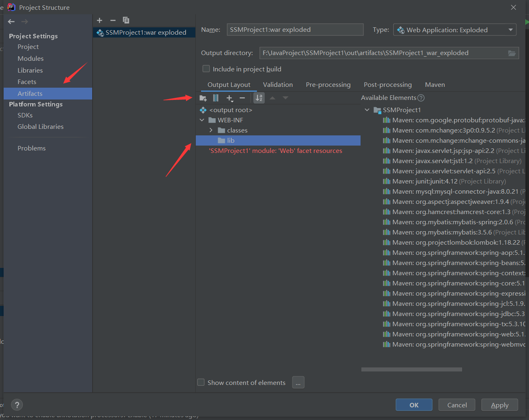Open the Problems section

click(31, 148)
